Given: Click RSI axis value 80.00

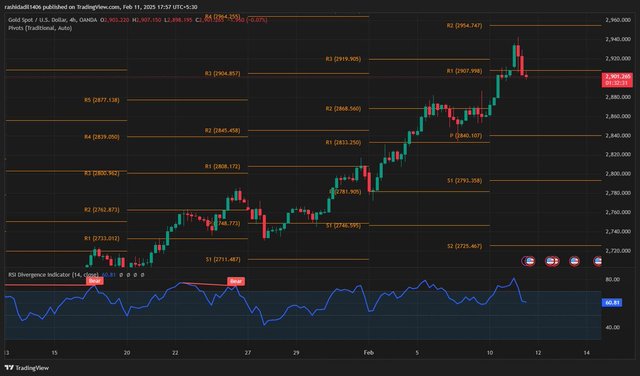Looking at the screenshot, I should (613, 280).
